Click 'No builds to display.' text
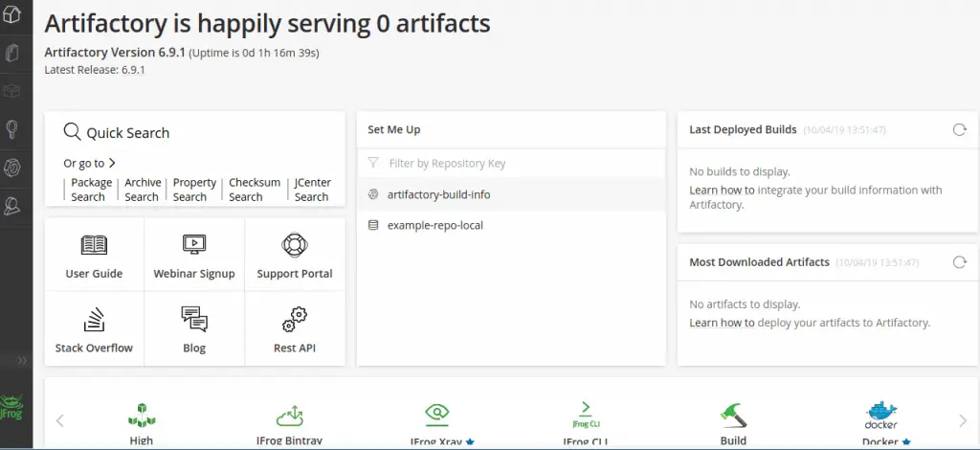Viewport: 980px width, 450px height. (740, 172)
